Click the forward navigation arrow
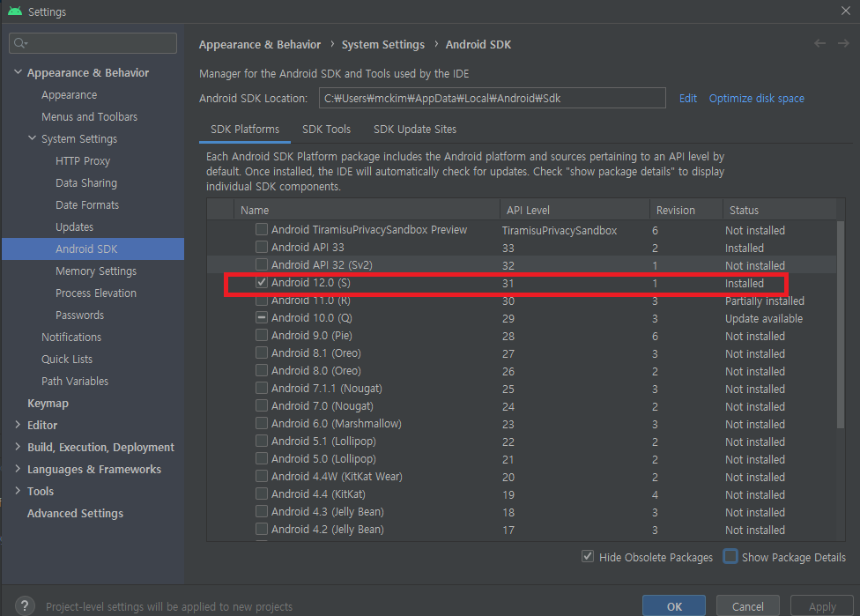 [843, 43]
